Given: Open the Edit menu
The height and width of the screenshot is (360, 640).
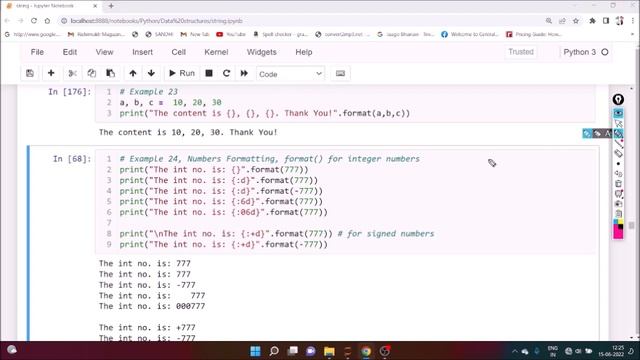Looking at the screenshot, I should [70, 52].
